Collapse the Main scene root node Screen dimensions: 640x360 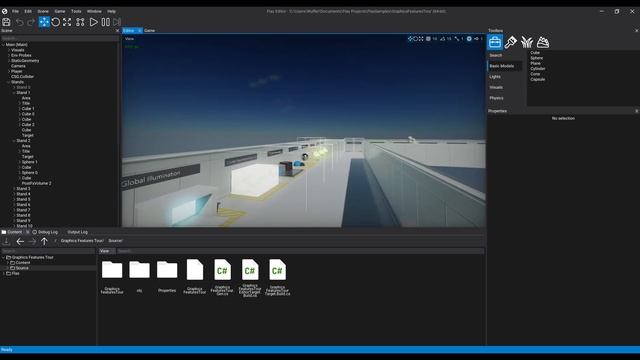click(3, 44)
